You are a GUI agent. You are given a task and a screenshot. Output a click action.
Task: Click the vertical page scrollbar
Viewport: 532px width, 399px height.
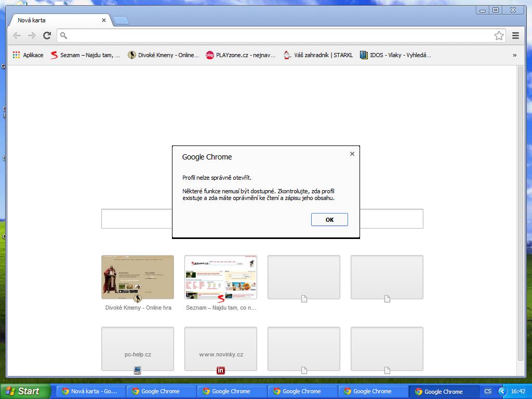coord(521,213)
